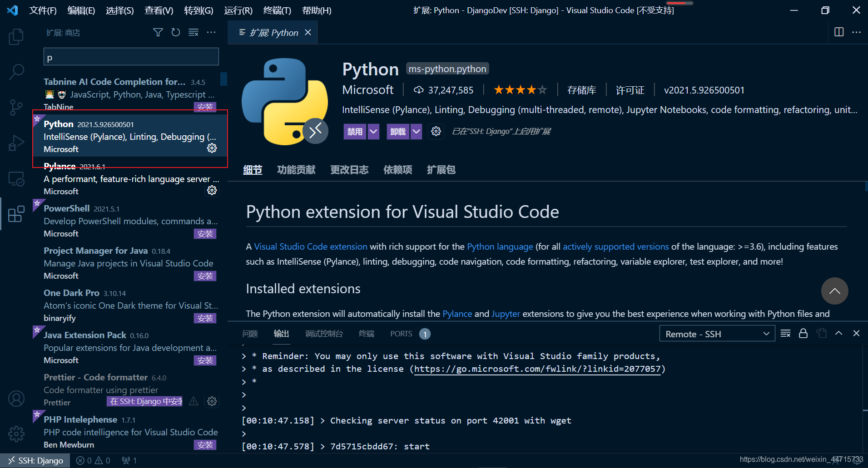Open the SSH: Django remote indicator
This screenshot has width=868, height=468.
click(35, 460)
